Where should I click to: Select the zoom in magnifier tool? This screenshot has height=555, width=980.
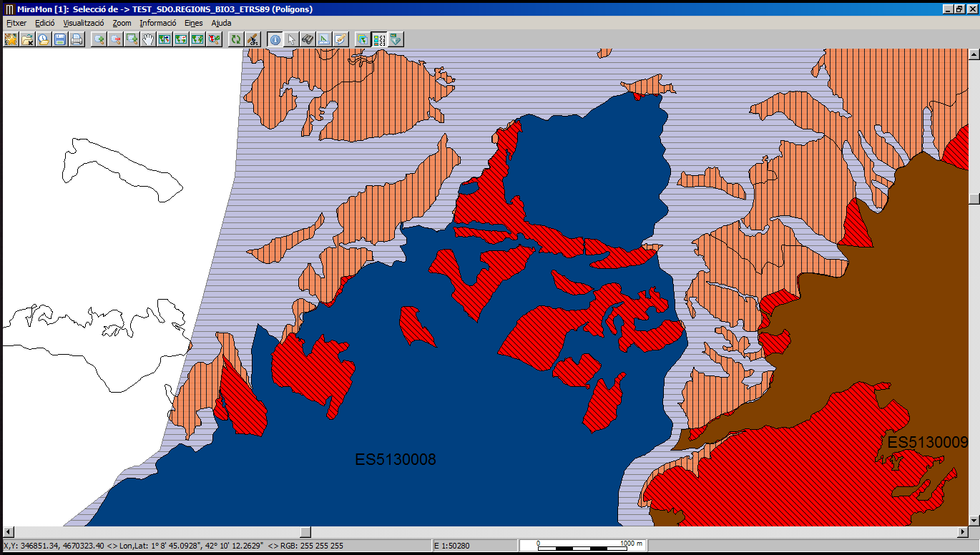coord(99,39)
